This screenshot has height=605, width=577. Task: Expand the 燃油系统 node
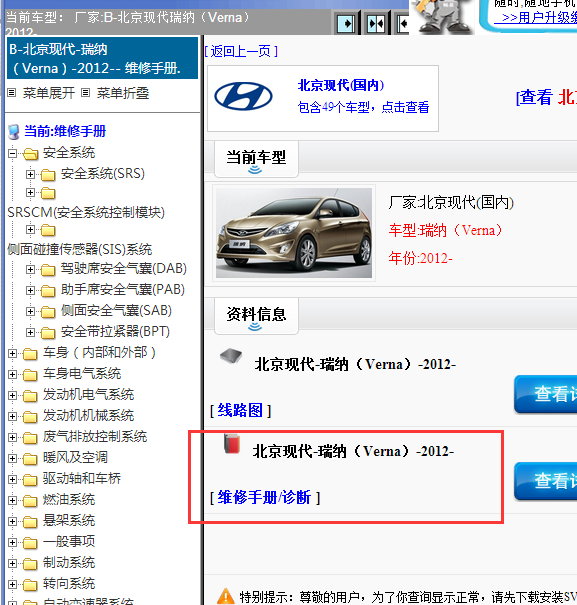(x=12, y=500)
